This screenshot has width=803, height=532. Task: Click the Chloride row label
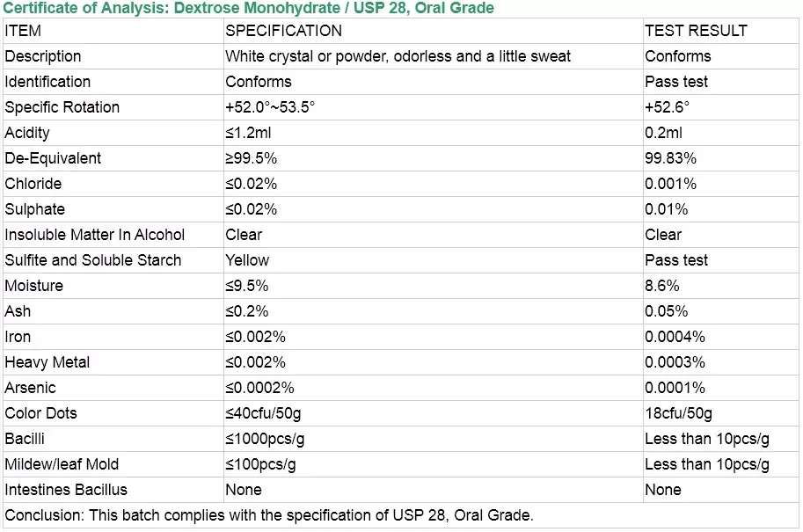33,184
